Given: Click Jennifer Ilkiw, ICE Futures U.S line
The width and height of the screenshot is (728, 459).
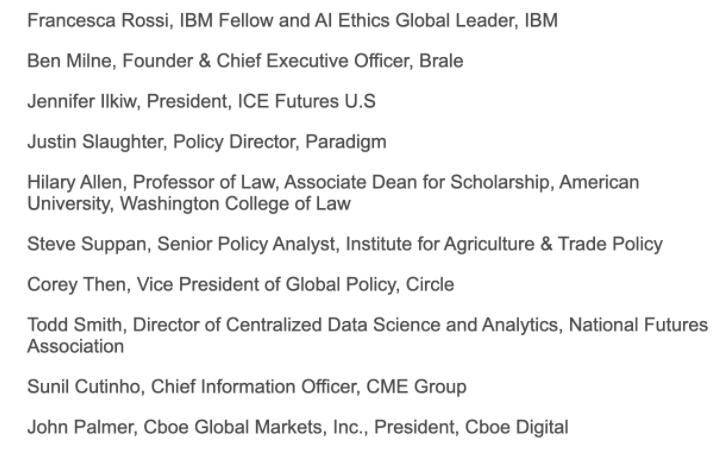Looking at the screenshot, I should click(x=202, y=102).
